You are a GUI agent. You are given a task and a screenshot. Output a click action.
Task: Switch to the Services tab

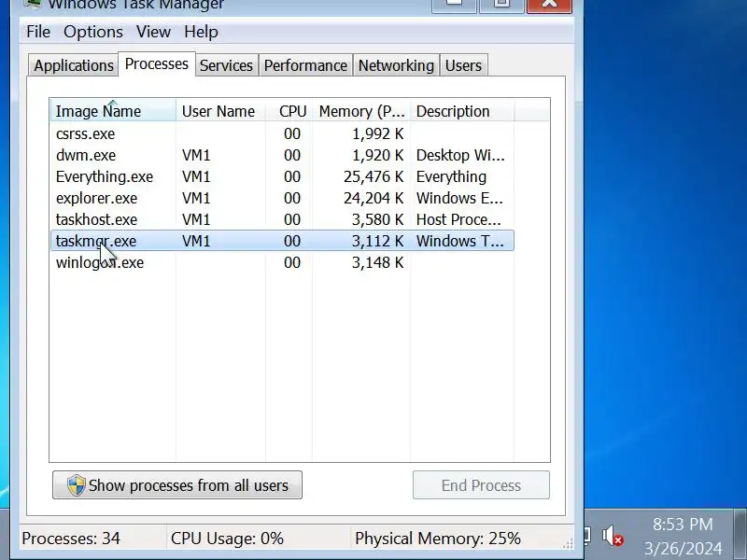coord(226,65)
